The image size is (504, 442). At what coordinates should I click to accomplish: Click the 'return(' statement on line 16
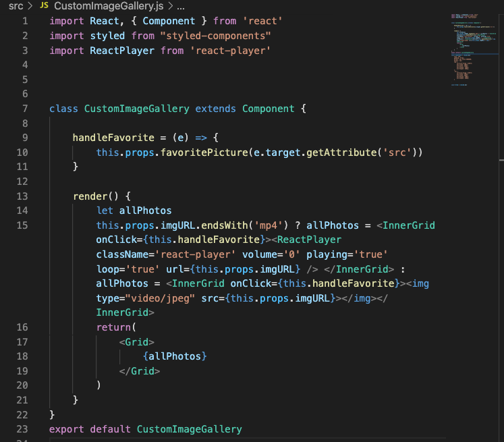[116, 327]
